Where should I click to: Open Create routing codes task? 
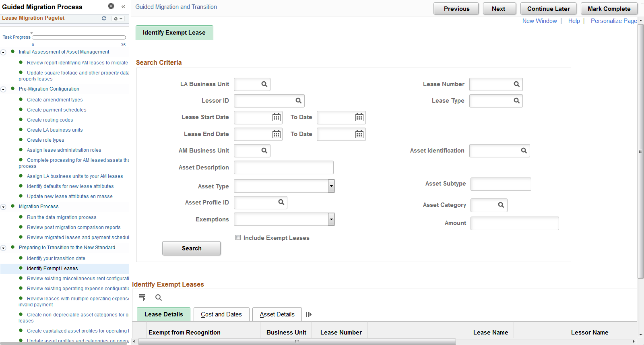(50, 120)
